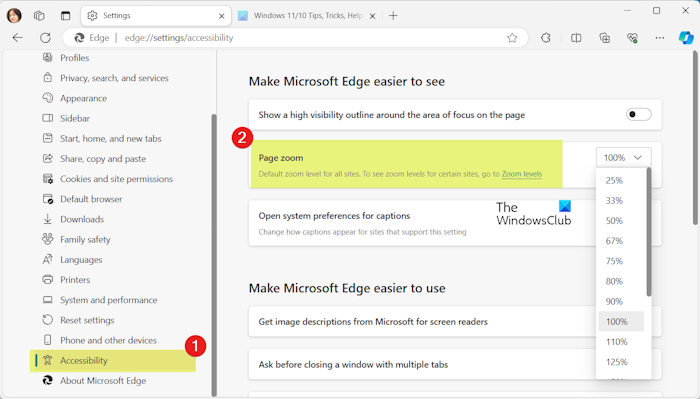Toggle split screen view icon
The image size is (700, 399).
click(576, 38)
